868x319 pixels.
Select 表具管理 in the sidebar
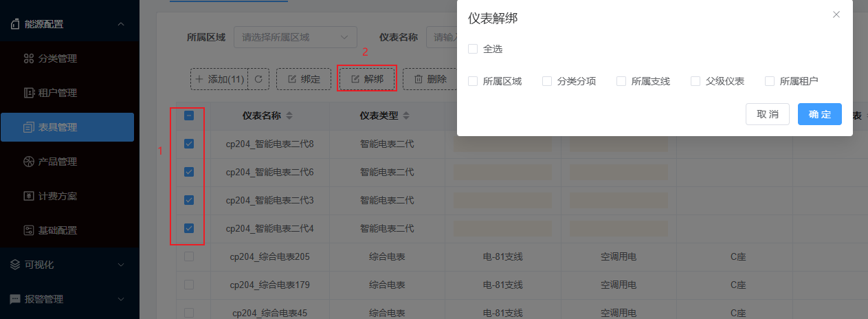67,127
